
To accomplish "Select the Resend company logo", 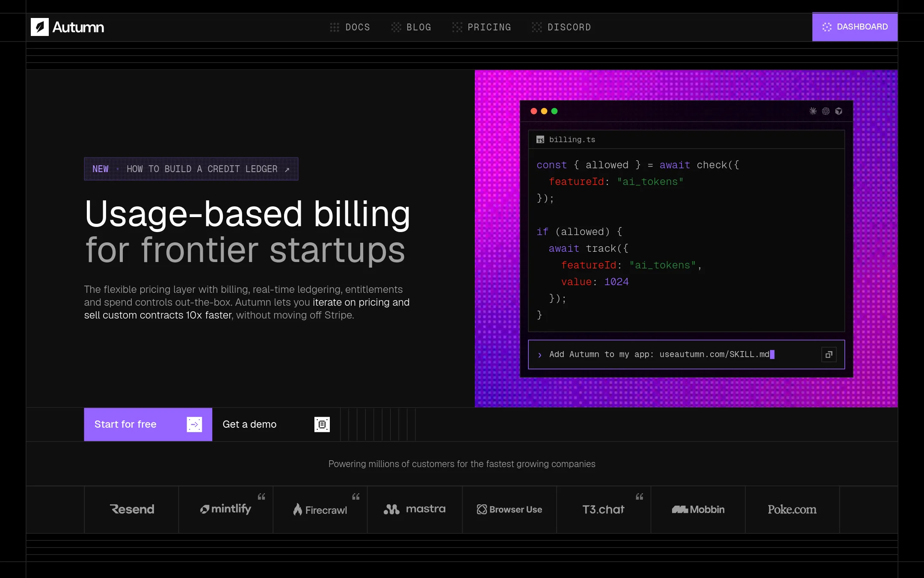I will (132, 509).
